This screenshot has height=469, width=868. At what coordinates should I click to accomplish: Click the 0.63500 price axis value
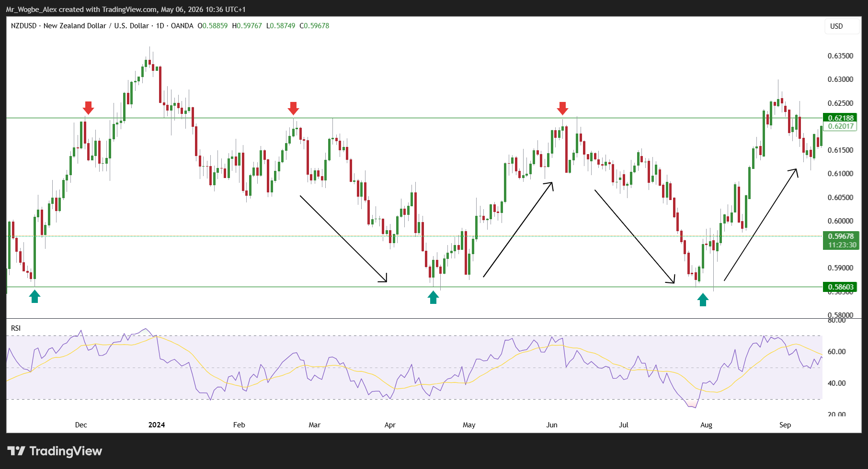840,56
